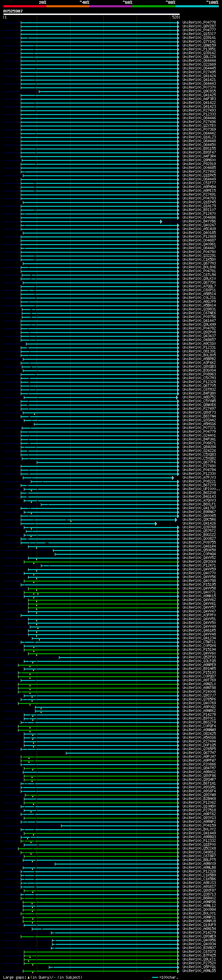Select hit label UniRef100_Q5ZF93

199,657
